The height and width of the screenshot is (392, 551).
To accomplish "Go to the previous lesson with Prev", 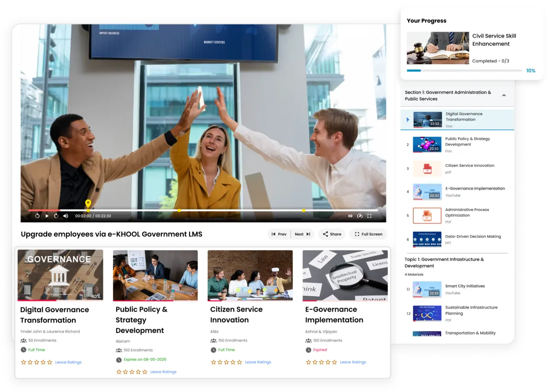I will point(279,234).
